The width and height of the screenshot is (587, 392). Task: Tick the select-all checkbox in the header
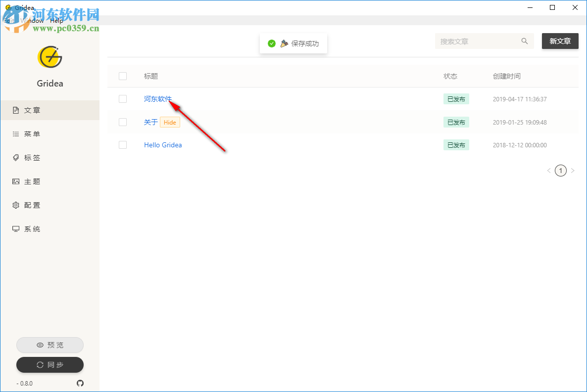click(123, 76)
